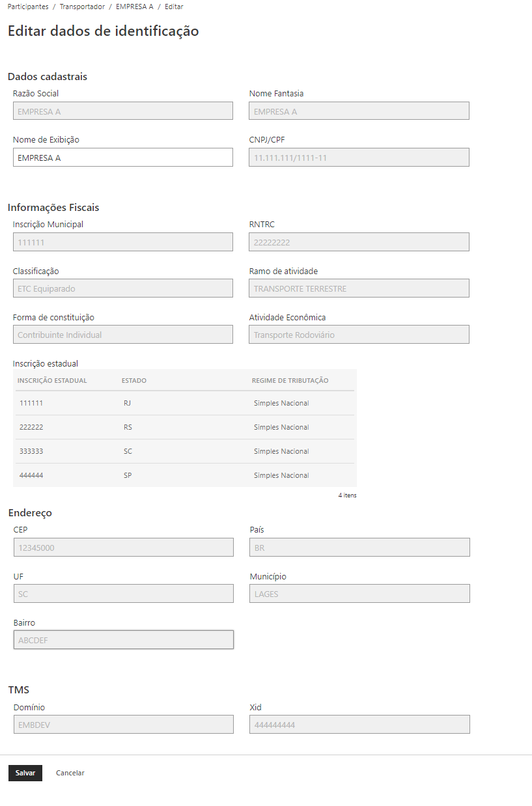Click the Regime de Tributação column header

[290, 381]
